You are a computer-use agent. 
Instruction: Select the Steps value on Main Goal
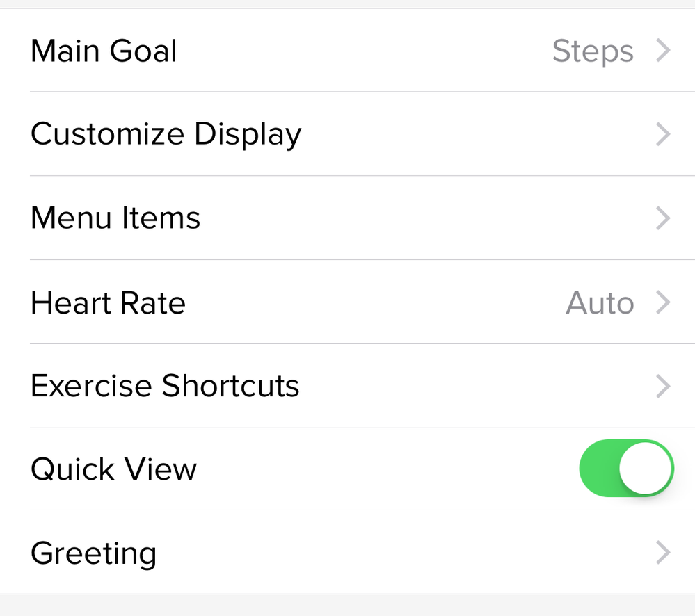pos(592,50)
